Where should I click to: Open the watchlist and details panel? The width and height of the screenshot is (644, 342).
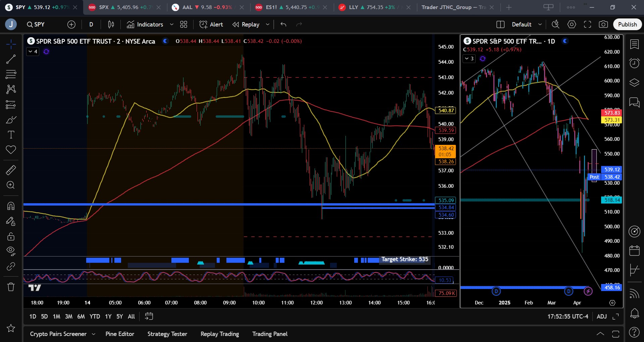coord(634,44)
